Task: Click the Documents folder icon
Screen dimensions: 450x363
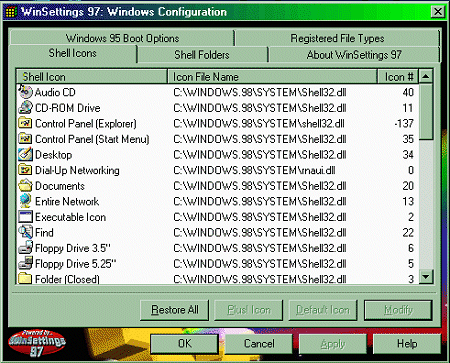Action: coord(25,186)
